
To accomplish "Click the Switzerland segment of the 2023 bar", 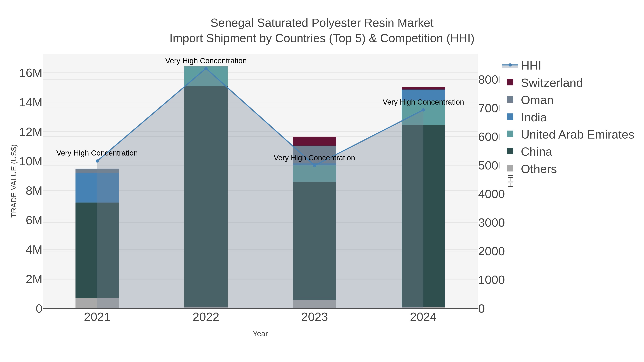I will [314, 141].
